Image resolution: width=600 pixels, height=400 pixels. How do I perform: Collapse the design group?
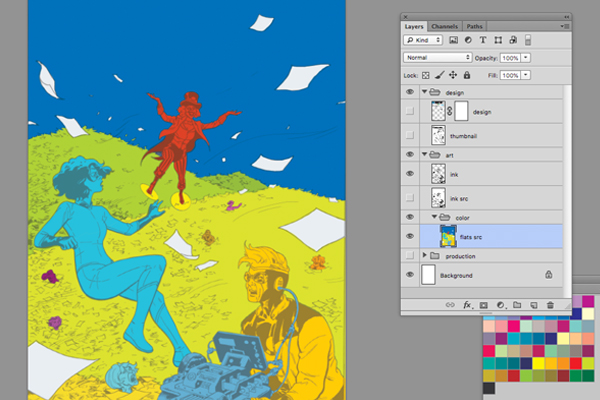tap(424, 91)
